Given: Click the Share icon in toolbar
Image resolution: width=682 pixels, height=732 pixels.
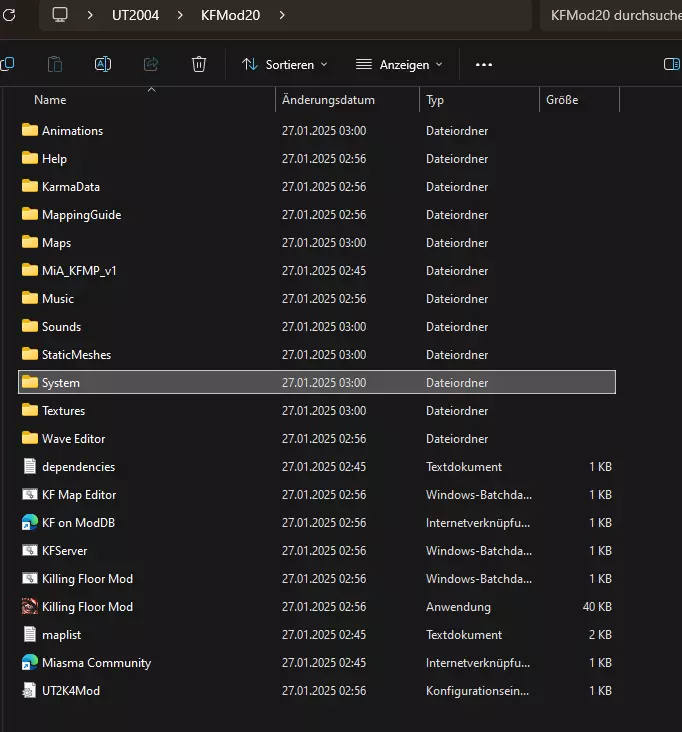Looking at the screenshot, I should (151, 64).
